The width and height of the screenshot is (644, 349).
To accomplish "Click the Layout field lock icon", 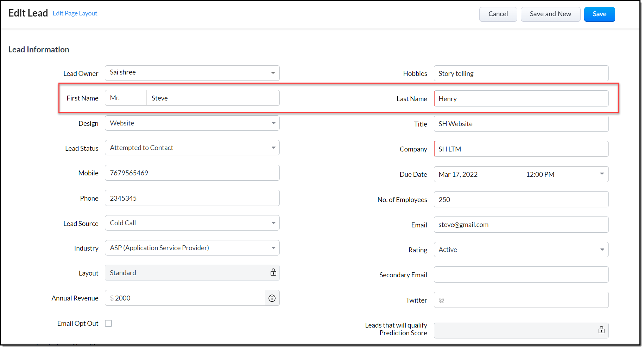I will 273,272.
